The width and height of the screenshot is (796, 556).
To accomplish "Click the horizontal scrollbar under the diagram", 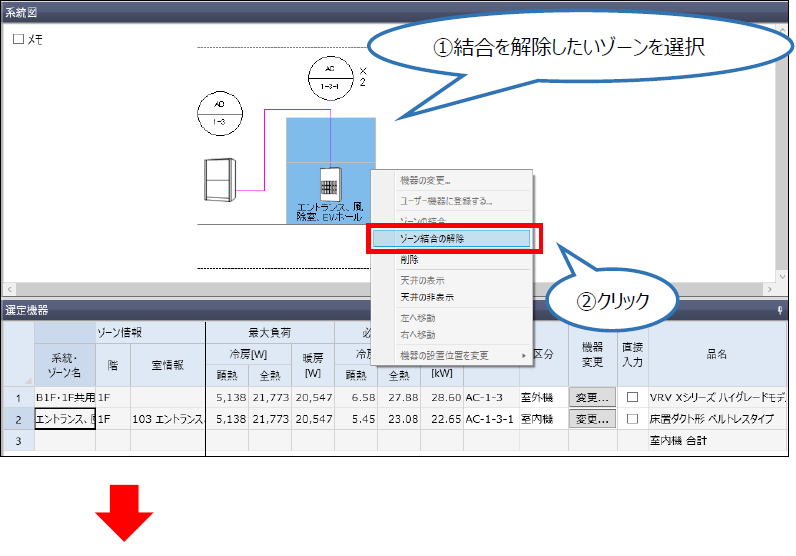I will 390,290.
